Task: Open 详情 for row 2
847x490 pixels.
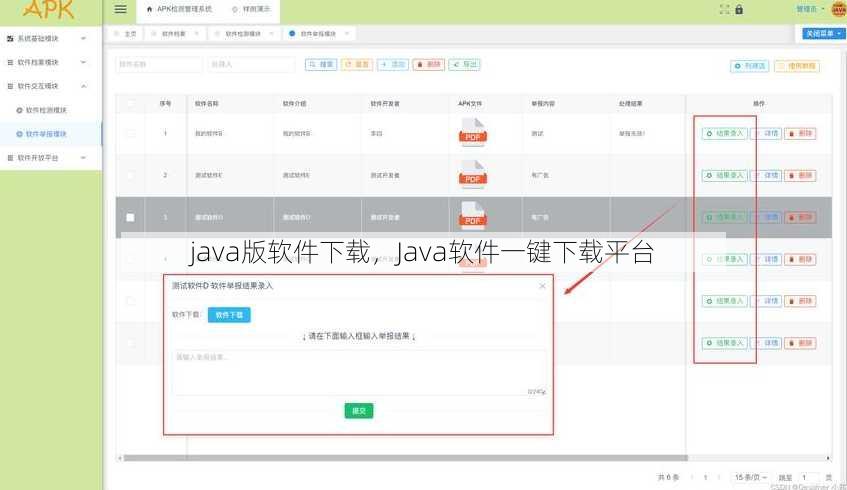Action: [767, 176]
